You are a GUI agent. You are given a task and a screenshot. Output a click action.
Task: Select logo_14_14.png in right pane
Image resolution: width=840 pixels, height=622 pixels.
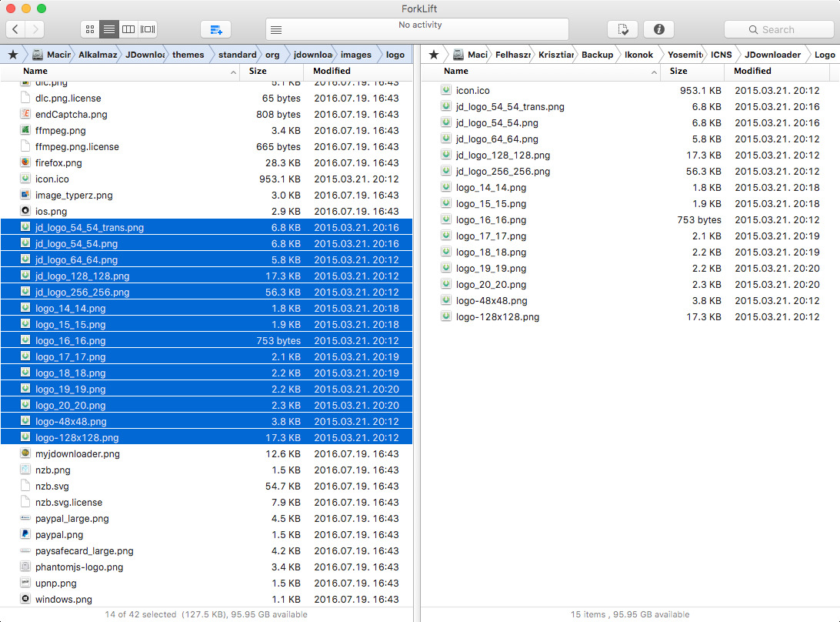pos(631,187)
